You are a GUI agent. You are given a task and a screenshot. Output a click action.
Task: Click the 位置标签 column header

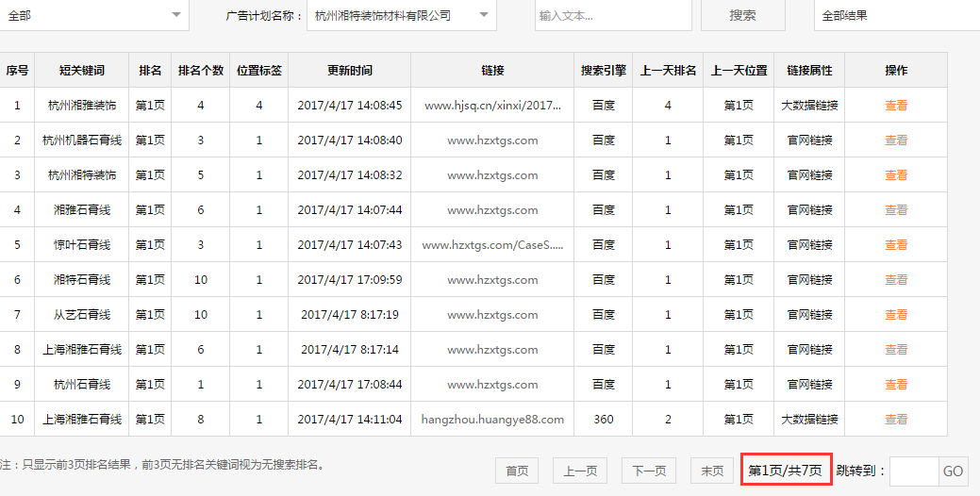pyautogui.click(x=258, y=71)
